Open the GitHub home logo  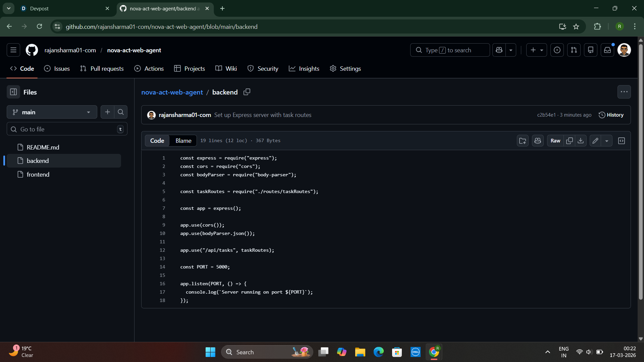(x=32, y=50)
